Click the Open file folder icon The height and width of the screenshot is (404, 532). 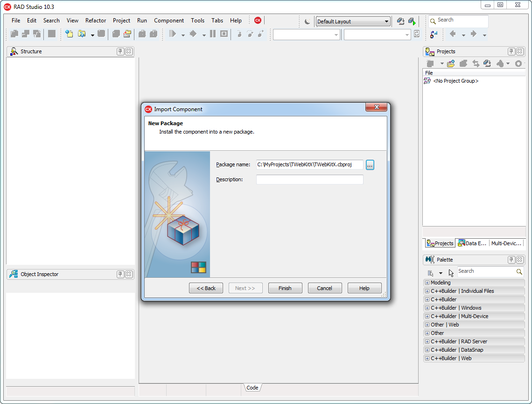pos(81,34)
